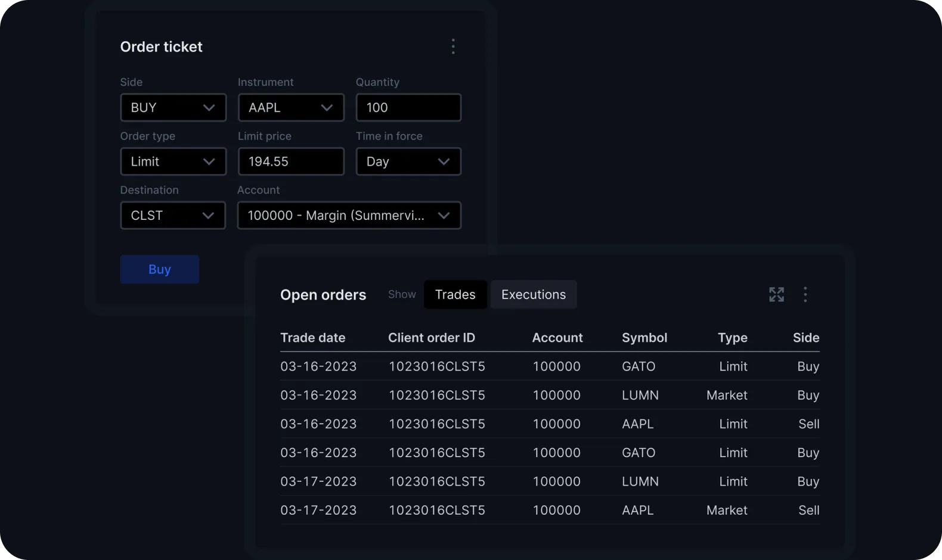This screenshot has height=560, width=942.
Task: Switch to the Executions tab
Action: tap(534, 294)
